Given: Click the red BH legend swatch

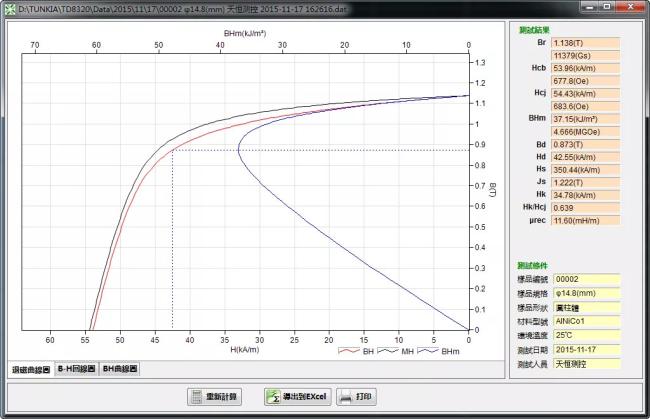Looking at the screenshot, I should coord(348,352).
